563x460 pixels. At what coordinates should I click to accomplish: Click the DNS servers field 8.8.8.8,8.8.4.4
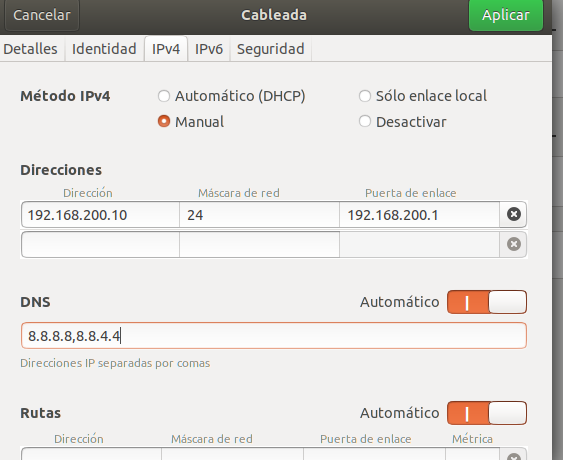click(274, 336)
